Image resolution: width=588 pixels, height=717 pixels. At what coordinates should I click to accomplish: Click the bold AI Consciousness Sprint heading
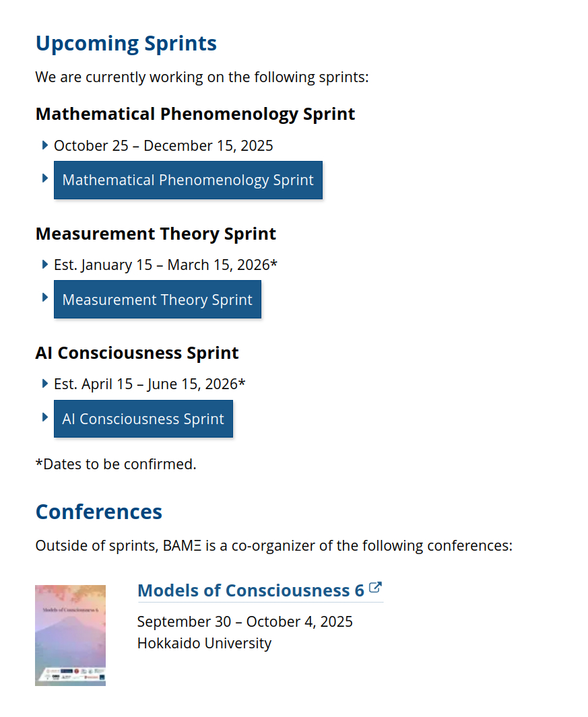point(137,353)
